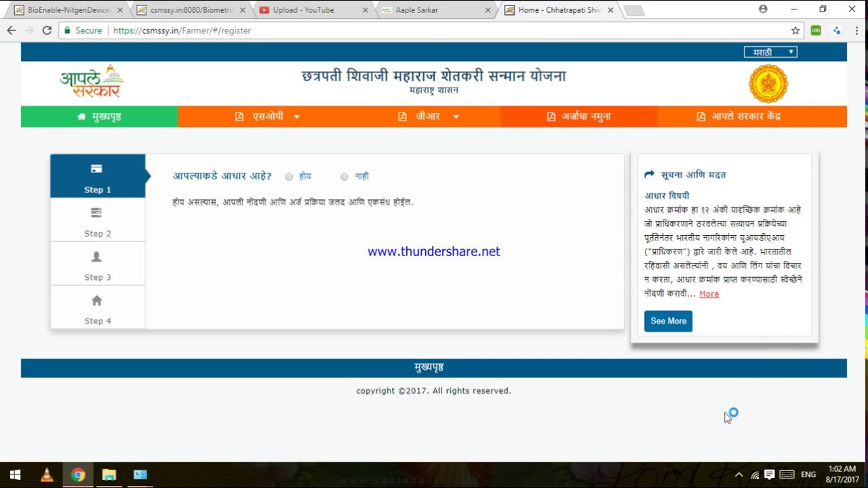Bookmark this page with star icon
Screen dimensions: 868x488
(x=795, y=30)
